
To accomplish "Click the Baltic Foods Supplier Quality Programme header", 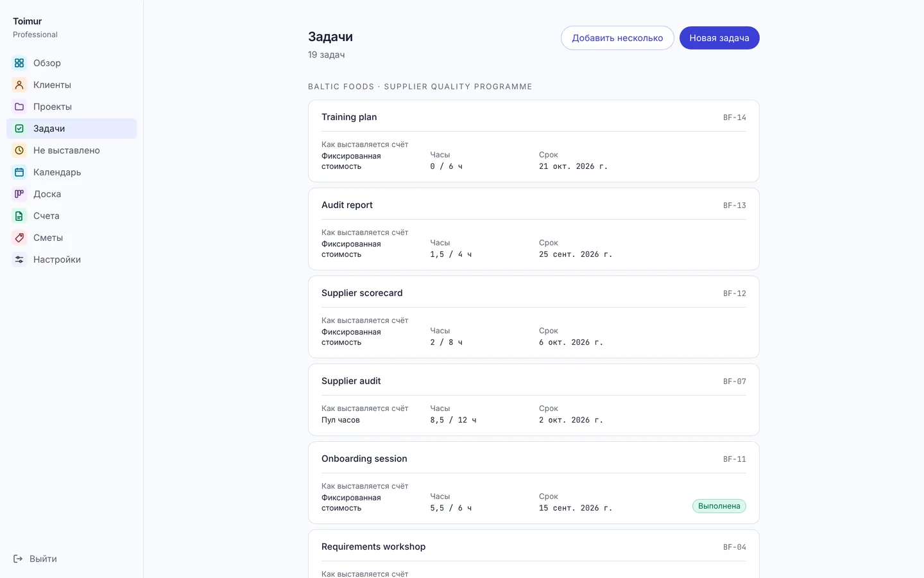I will [x=420, y=87].
